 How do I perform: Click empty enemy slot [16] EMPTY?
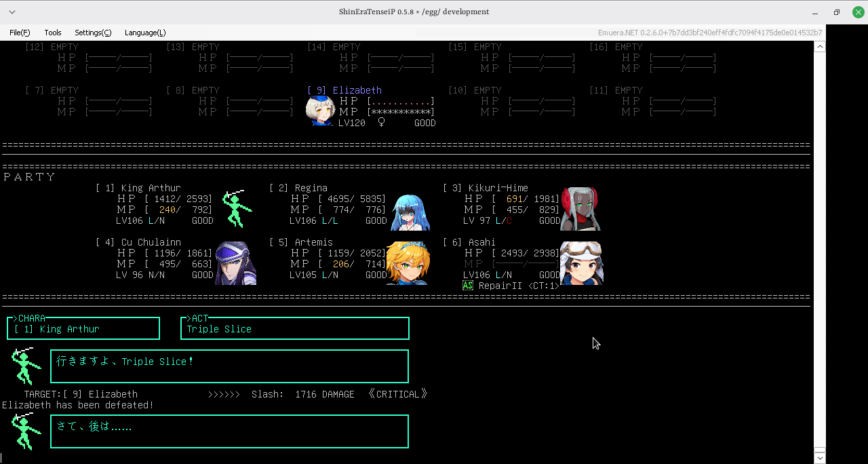tap(616, 47)
